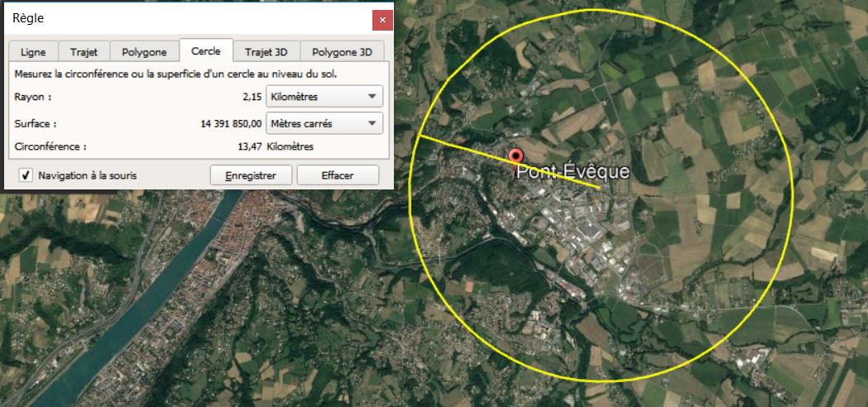Switch to the Ligne tab
868x407 pixels.
[x=33, y=51]
